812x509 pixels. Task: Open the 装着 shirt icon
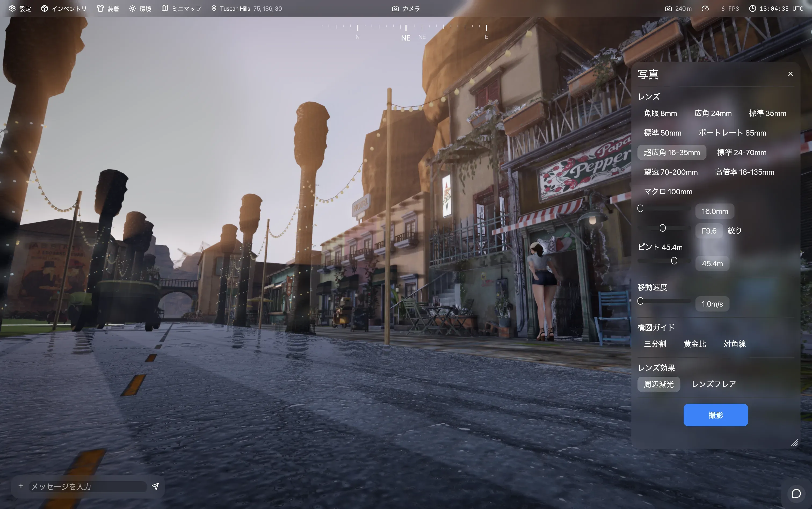(100, 8)
